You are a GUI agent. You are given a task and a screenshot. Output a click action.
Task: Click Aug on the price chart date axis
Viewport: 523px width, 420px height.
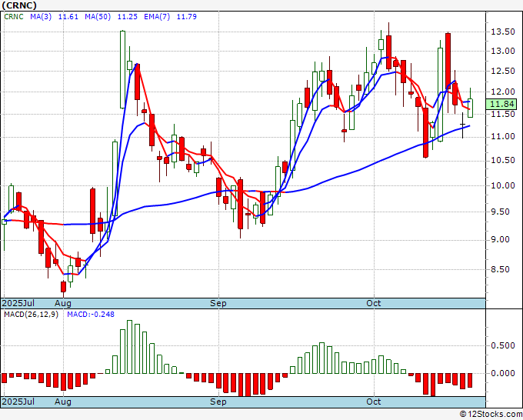pyautogui.click(x=63, y=303)
